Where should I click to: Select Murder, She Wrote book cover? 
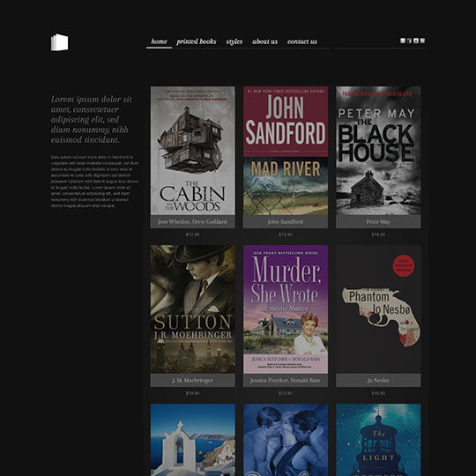click(286, 309)
